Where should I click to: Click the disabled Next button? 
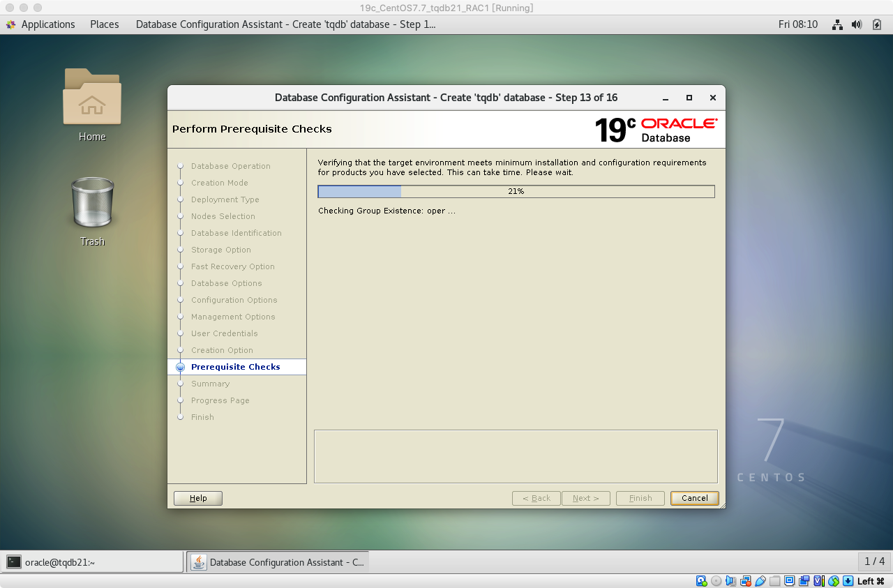[586, 498]
